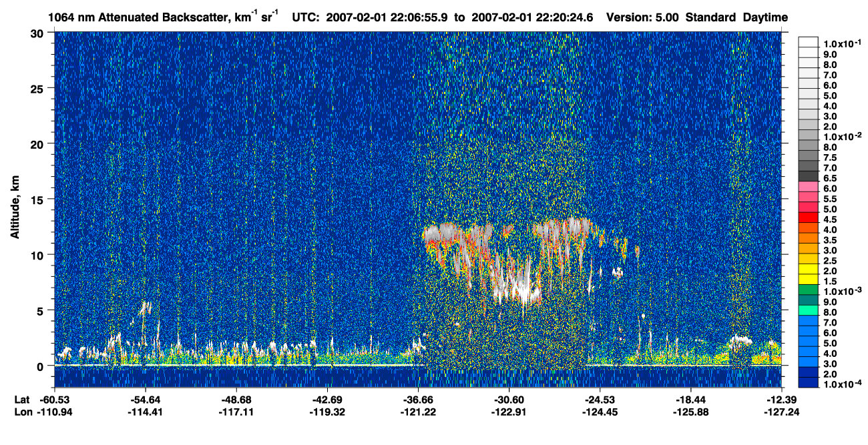Click color scale label '2.5'

[830, 261]
